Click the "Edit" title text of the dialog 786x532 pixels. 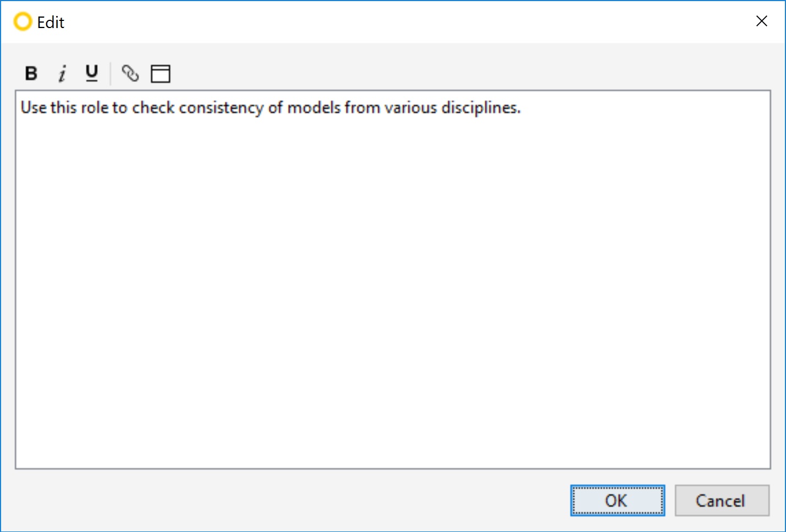(x=51, y=23)
